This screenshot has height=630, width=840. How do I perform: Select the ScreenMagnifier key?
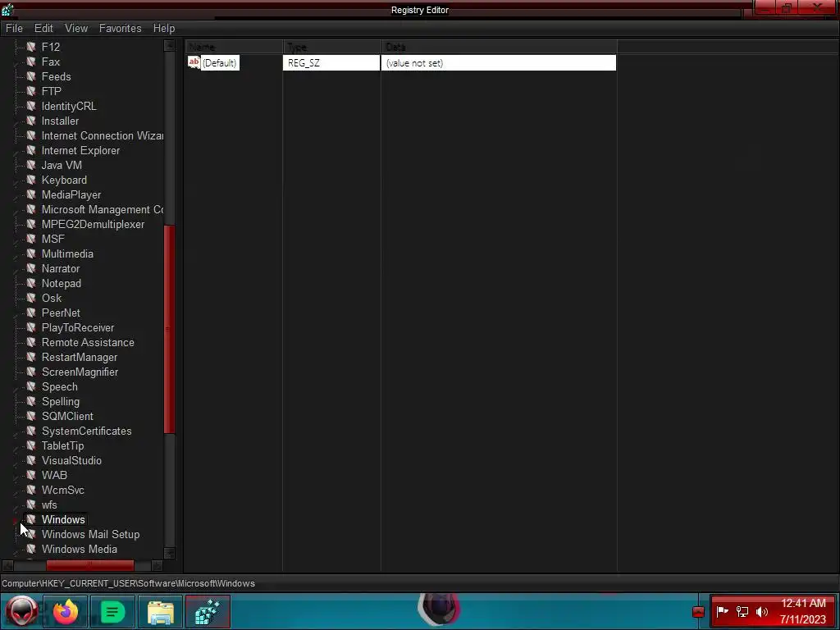80,372
